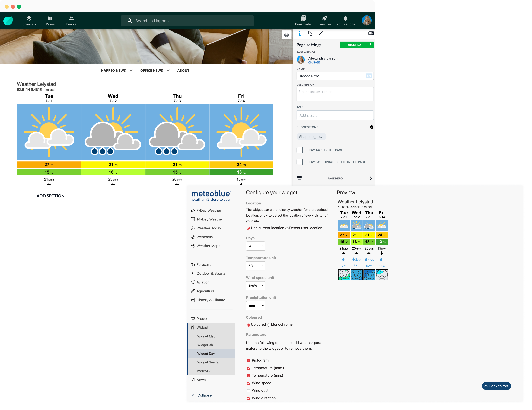Uncheck the Wind speed checkbox
The width and height of the screenshot is (532, 410).
pos(249,383)
